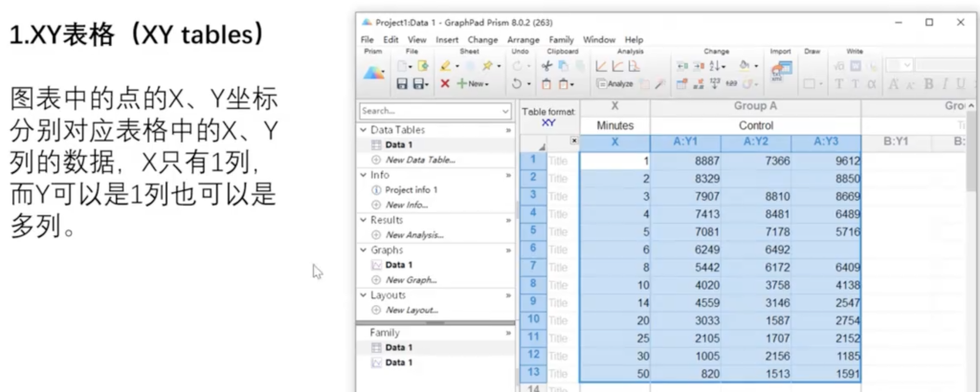Select the A:Y2 column header

(756, 142)
